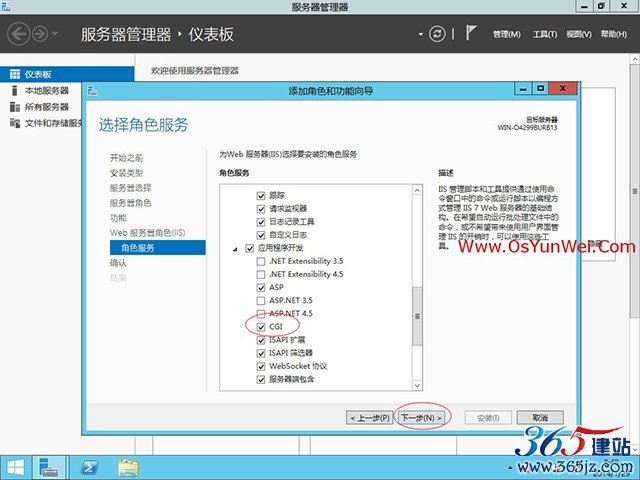640x480 pixels.
Task: Click the back navigation arrow in Server Manager
Action: click(18, 34)
